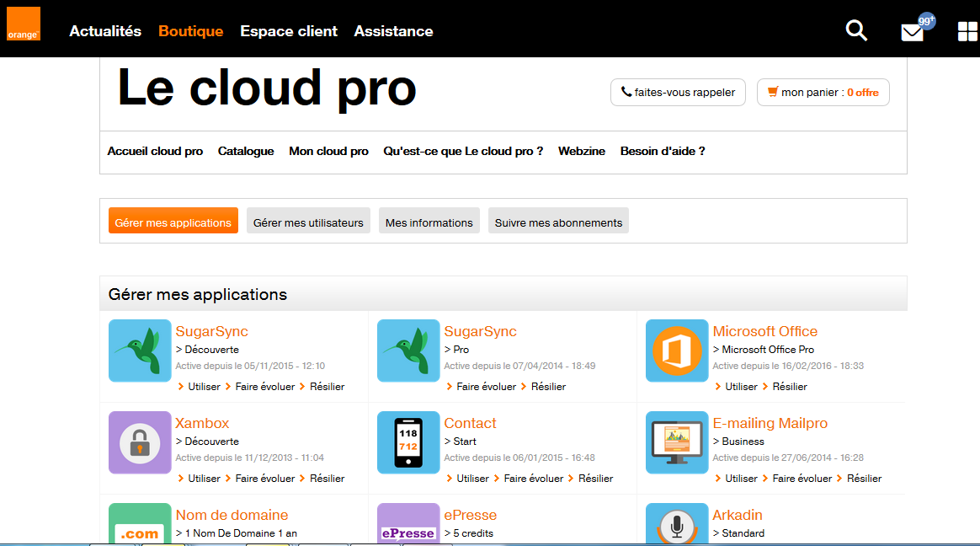Click the Le cloud pro page heading
The width and height of the screenshot is (980, 546).
pyautogui.click(x=267, y=88)
